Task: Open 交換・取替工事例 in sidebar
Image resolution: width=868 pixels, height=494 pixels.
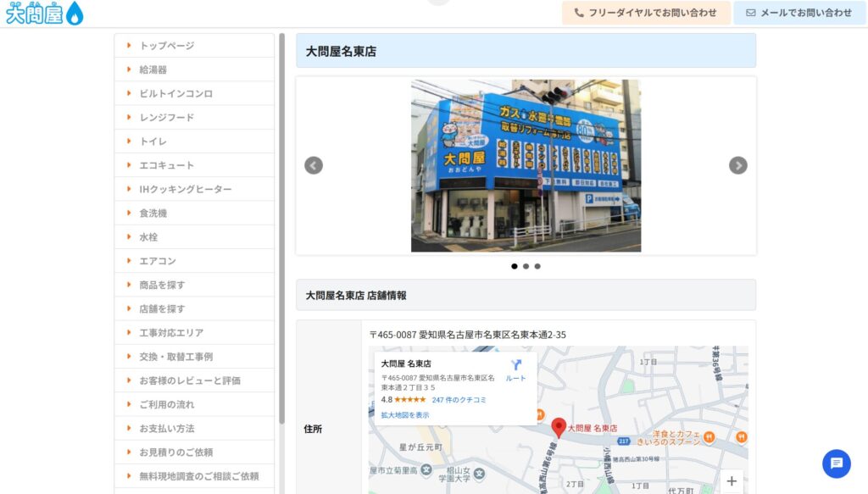Action: tap(194, 356)
